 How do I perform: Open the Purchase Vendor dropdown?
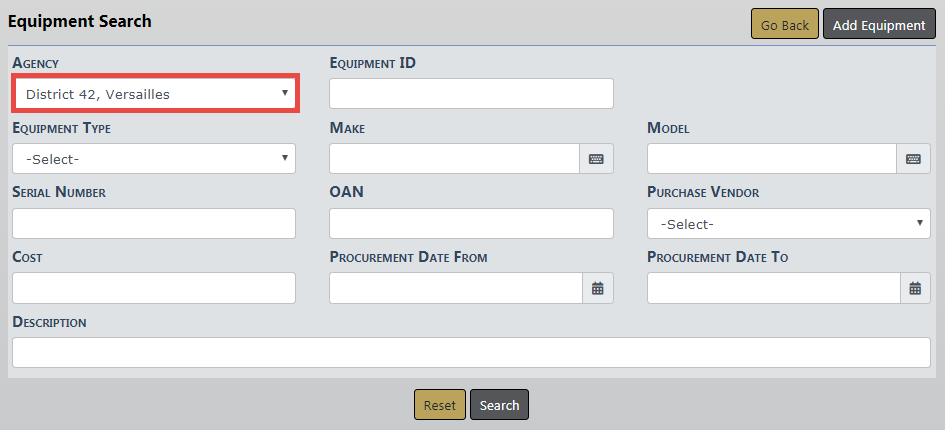click(788, 224)
